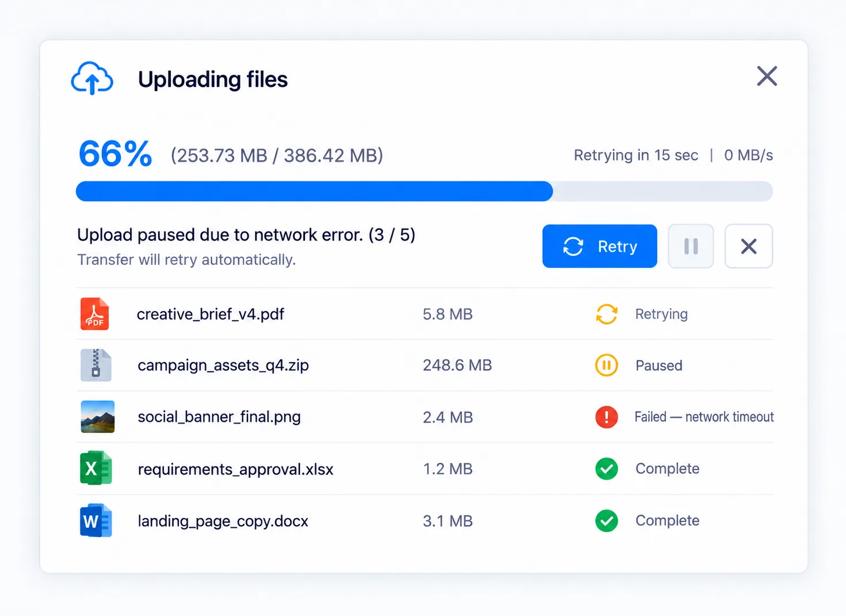Screen dimensions: 846x616
Task: Click the green checkmark for requirements_approval.xlsx
Action: (607, 469)
